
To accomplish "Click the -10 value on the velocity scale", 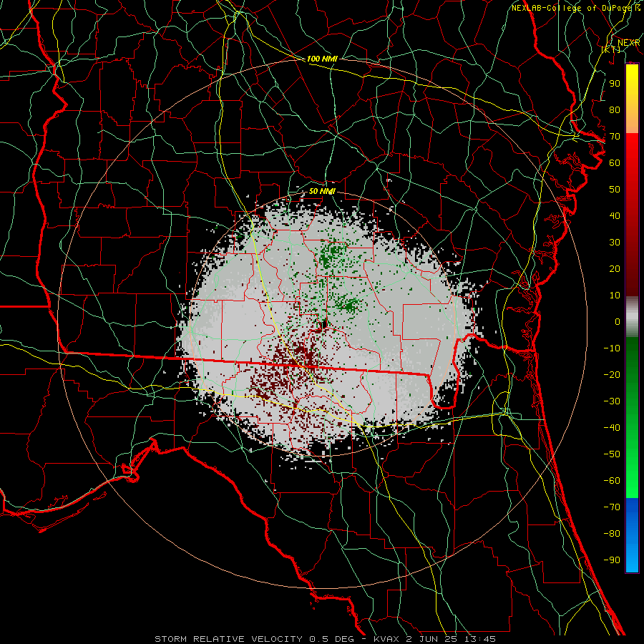I will coord(612,348).
